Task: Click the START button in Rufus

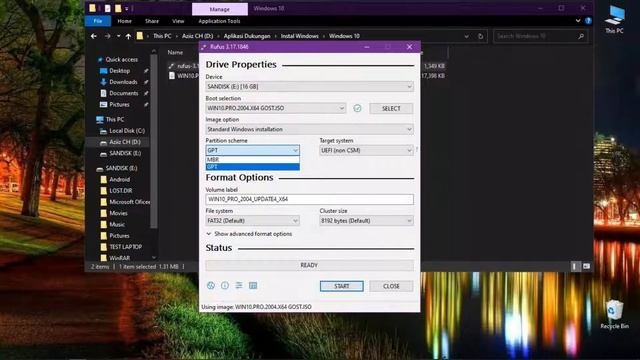Action: 342,286
